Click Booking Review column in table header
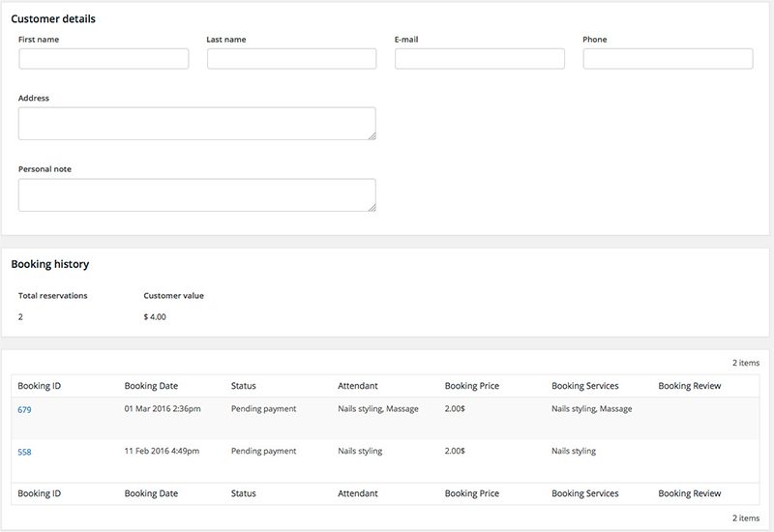Image resolution: width=774 pixels, height=532 pixels. click(690, 386)
